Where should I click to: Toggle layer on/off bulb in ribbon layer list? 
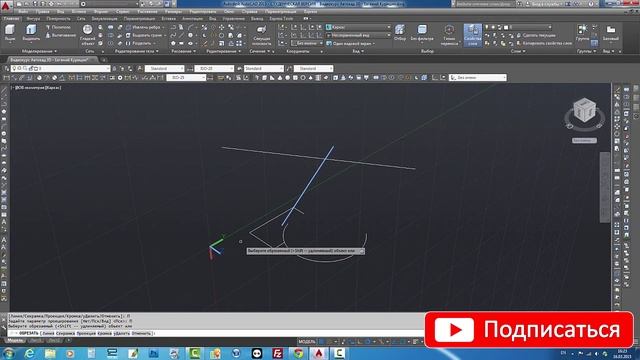point(487,27)
